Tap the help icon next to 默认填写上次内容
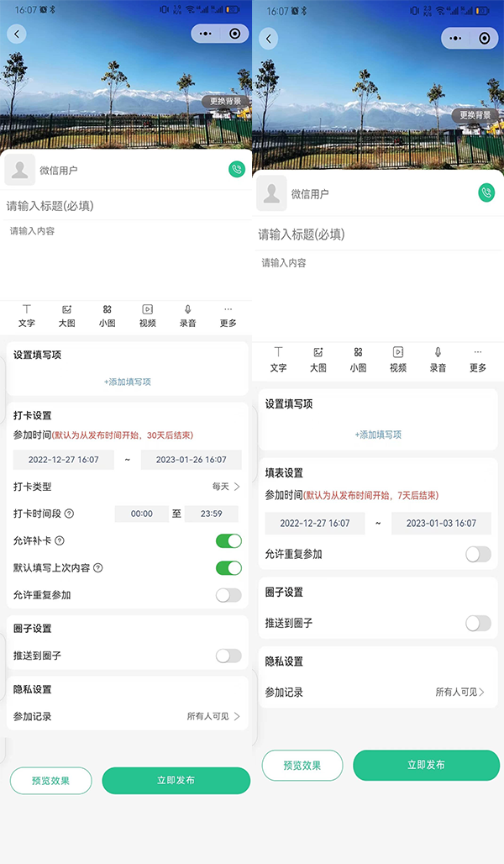 98,568
